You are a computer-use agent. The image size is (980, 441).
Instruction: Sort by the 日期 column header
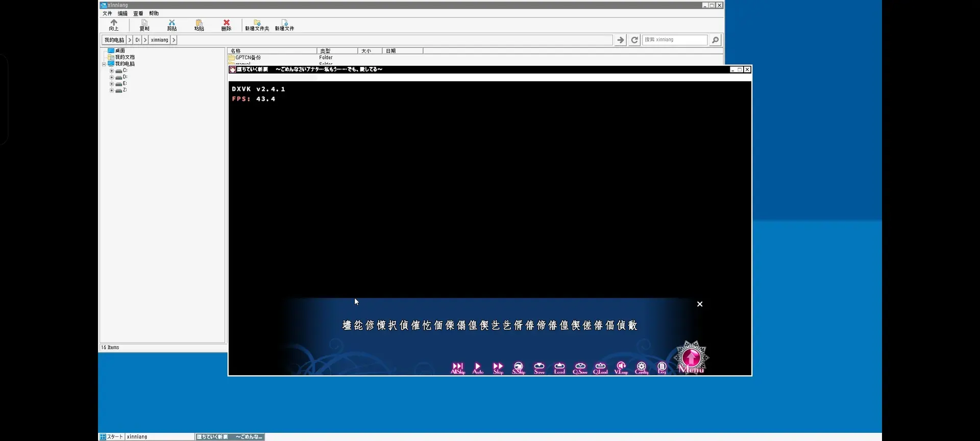tap(402, 51)
